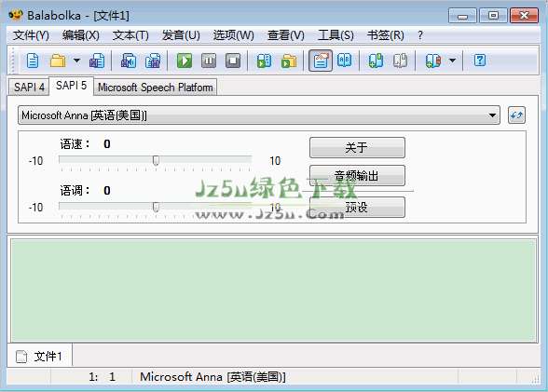Maximize the Balabolka window

[x=493, y=16]
